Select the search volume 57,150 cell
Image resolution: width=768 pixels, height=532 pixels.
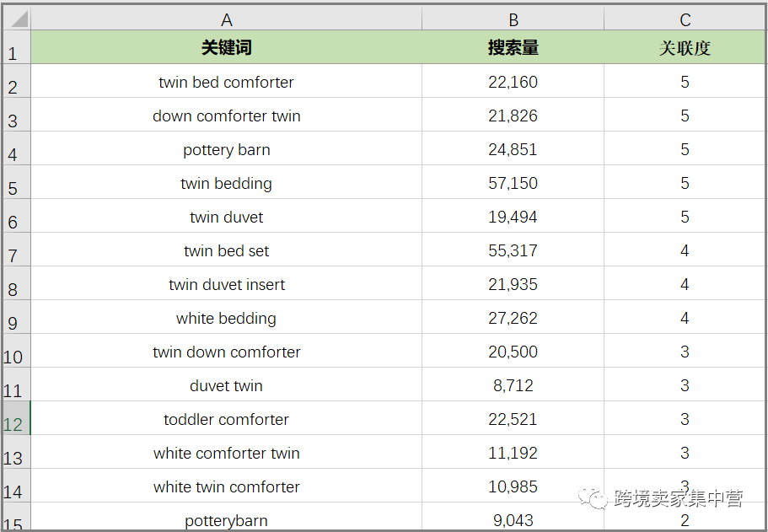(513, 183)
